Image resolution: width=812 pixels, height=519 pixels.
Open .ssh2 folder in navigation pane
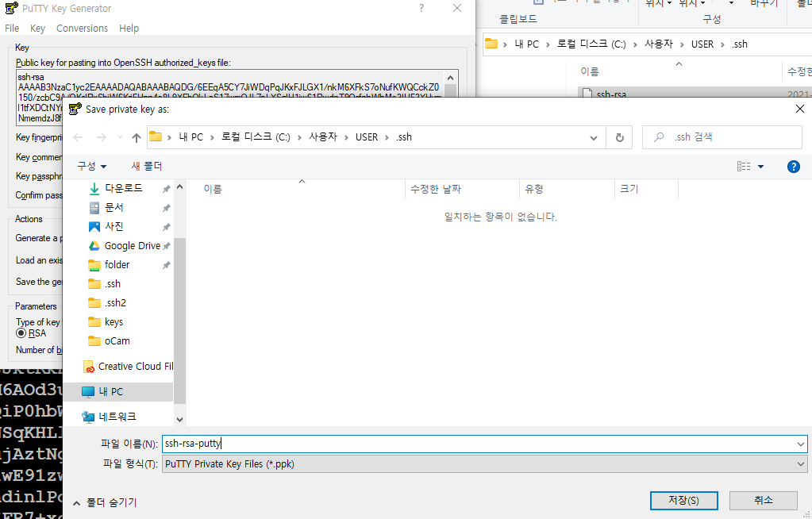(x=115, y=302)
